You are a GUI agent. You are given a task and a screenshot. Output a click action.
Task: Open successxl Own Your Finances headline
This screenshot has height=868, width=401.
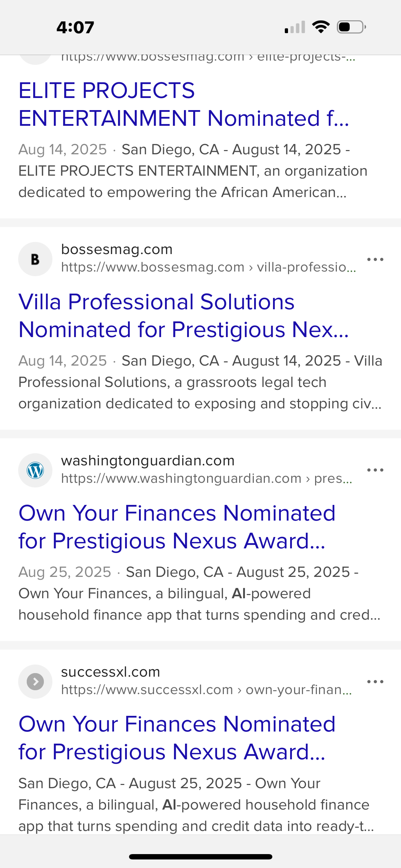coord(177,738)
